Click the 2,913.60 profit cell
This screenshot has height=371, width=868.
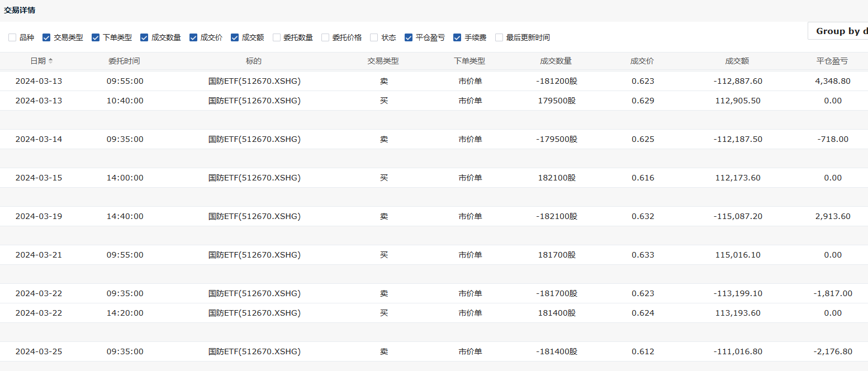pyautogui.click(x=833, y=216)
